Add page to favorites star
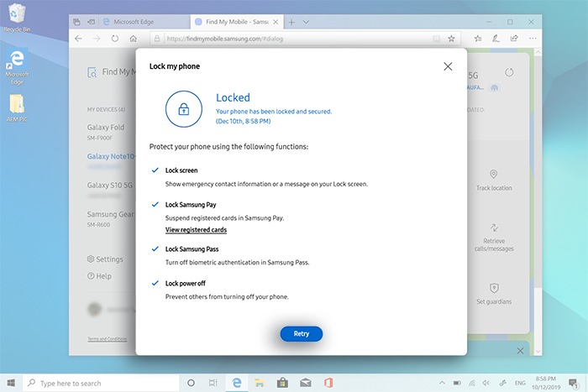The image size is (588, 392). tap(451, 39)
